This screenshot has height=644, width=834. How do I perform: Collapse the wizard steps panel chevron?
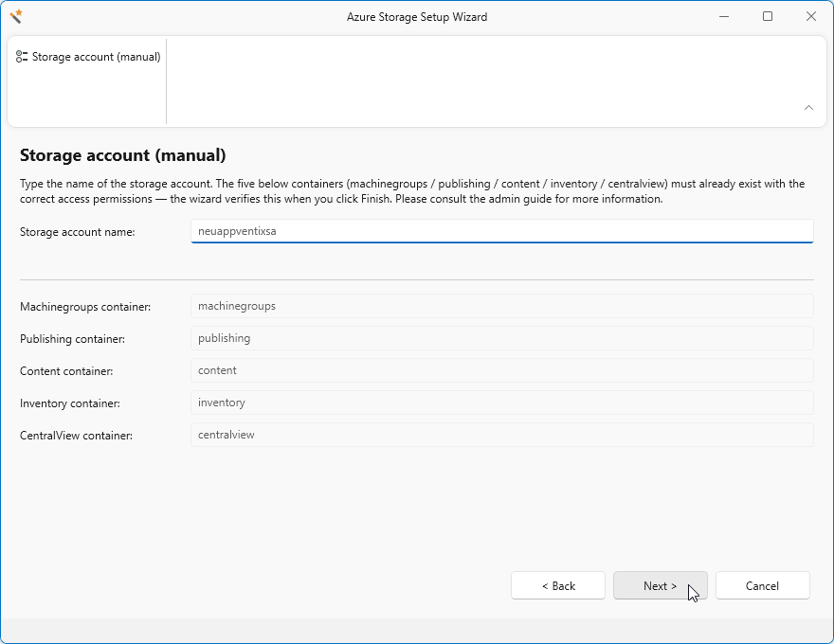click(x=808, y=107)
